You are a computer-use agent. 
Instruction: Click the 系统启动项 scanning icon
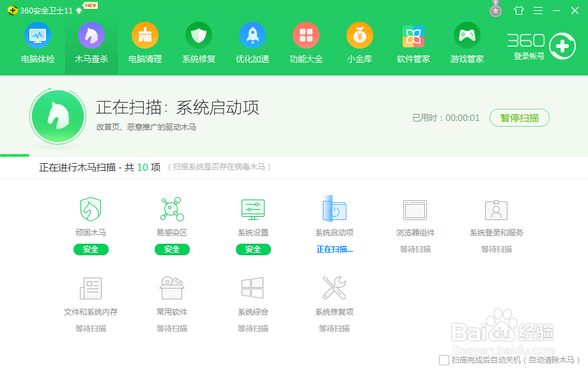tap(334, 210)
